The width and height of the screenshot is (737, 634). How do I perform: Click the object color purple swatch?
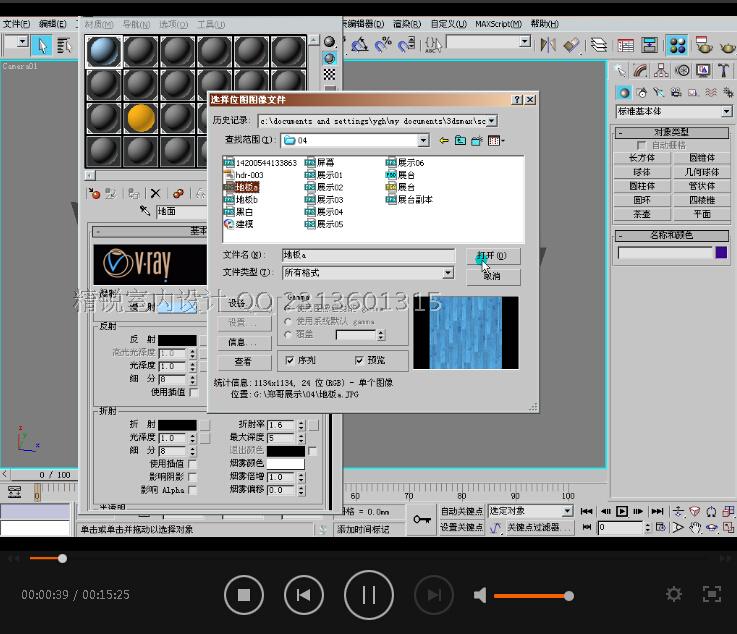point(721,253)
